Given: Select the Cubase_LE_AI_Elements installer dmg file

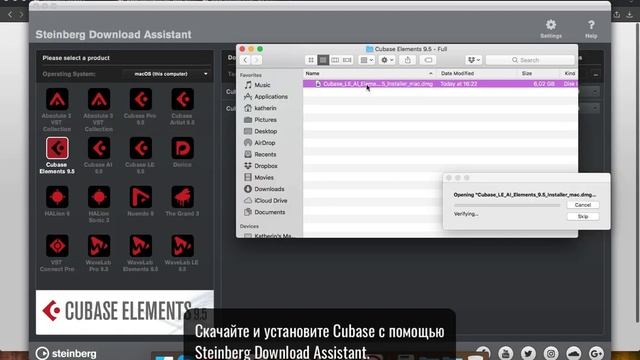Looking at the screenshot, I should [x=440, y=84].
